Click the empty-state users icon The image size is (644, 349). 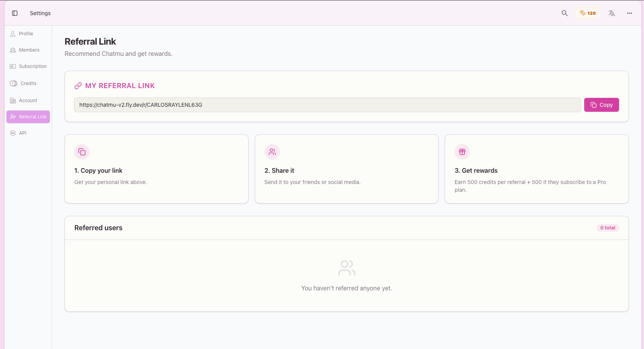click(346, 268)
